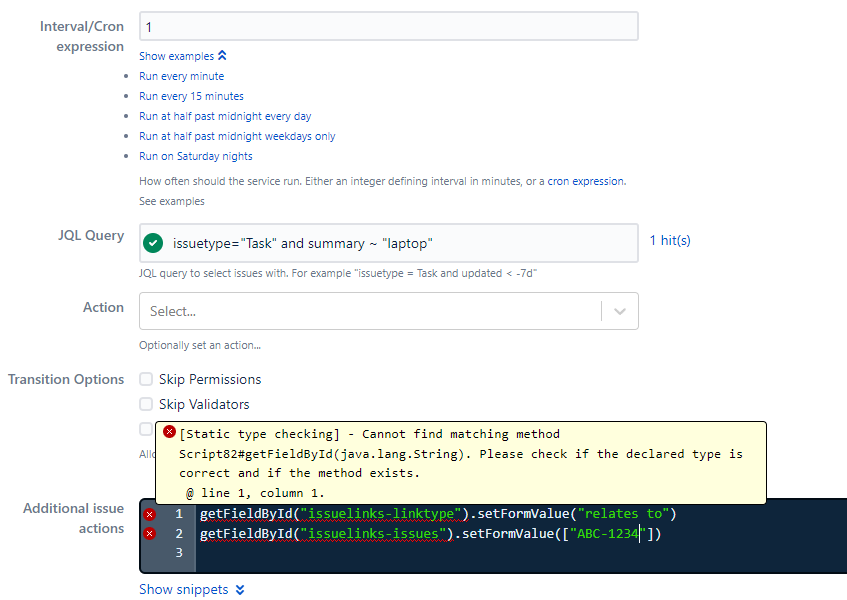This screenshot has width=847, height=600.
Task: Click the 'Optionally set an action...' hint text
Action: click(200, 346)
